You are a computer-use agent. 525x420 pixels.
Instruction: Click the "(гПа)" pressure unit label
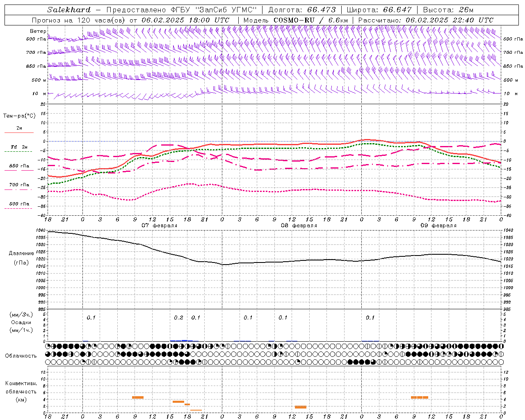point(21,262)
